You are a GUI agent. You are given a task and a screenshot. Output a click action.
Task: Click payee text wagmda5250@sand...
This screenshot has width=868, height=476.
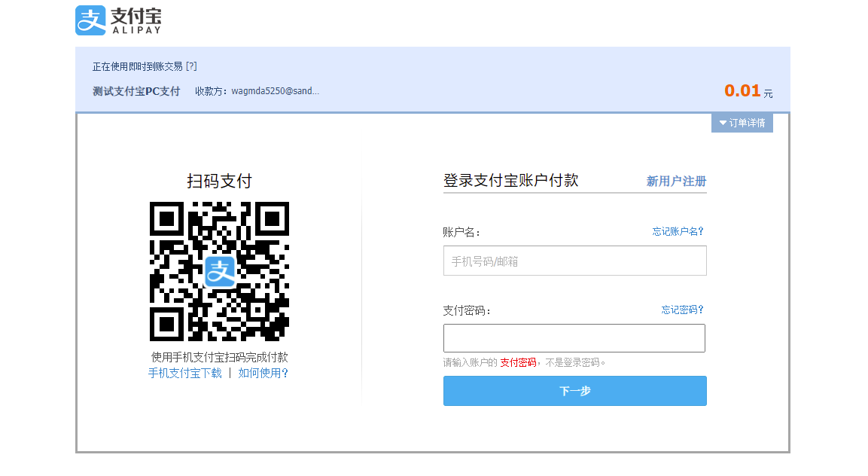point(275,91)
